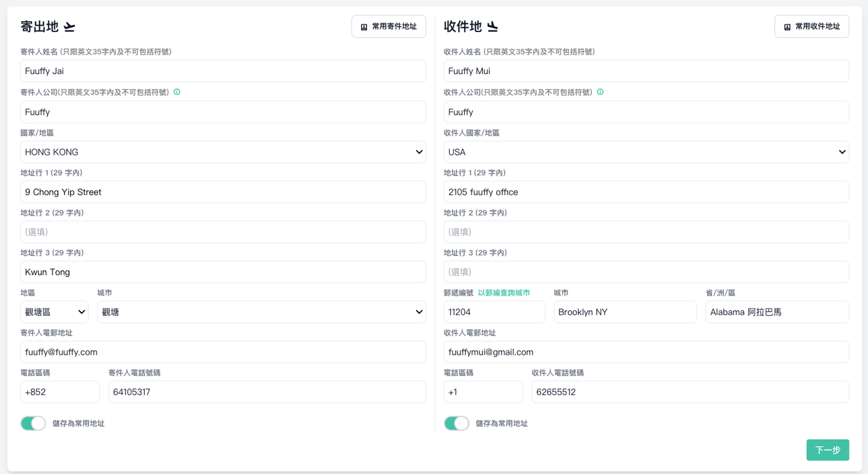Expand the HONG KONG country dropdown
Viewport: 868px width, 474px height.
223,152
